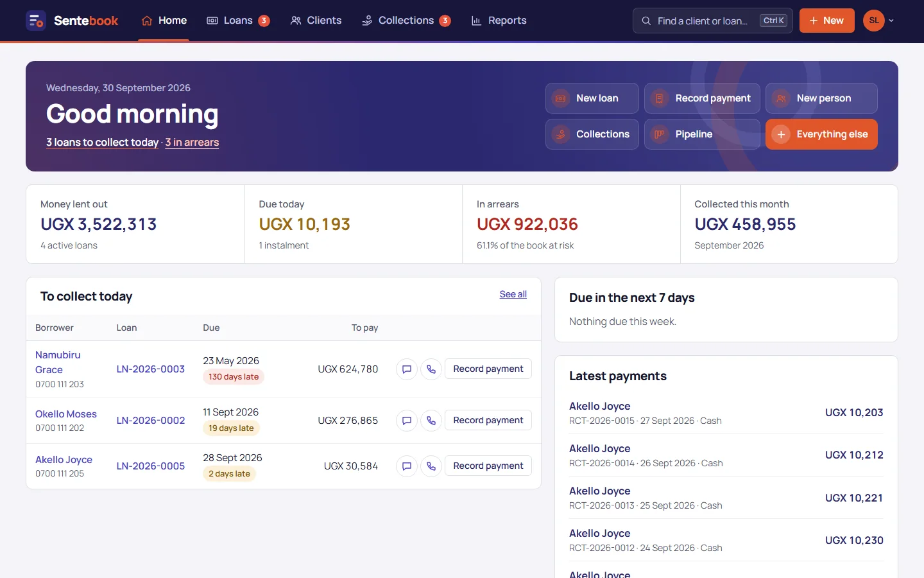
Task: Open the Loans tab
Action: pos(237,21)
